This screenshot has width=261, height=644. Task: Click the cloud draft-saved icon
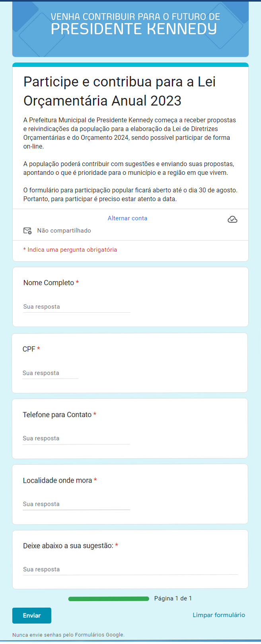[x=232, y=219]
